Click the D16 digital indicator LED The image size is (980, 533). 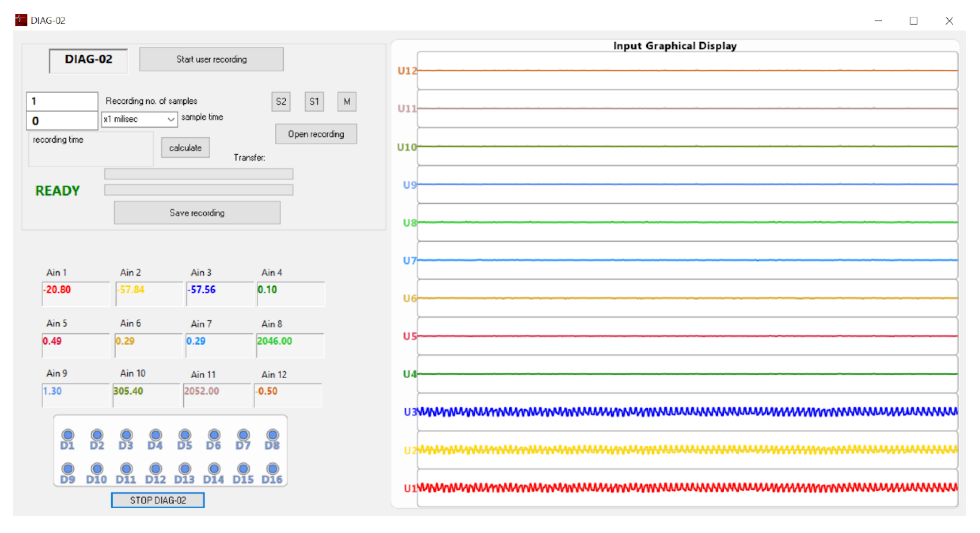pyautogui.click(x=272, y=468)
